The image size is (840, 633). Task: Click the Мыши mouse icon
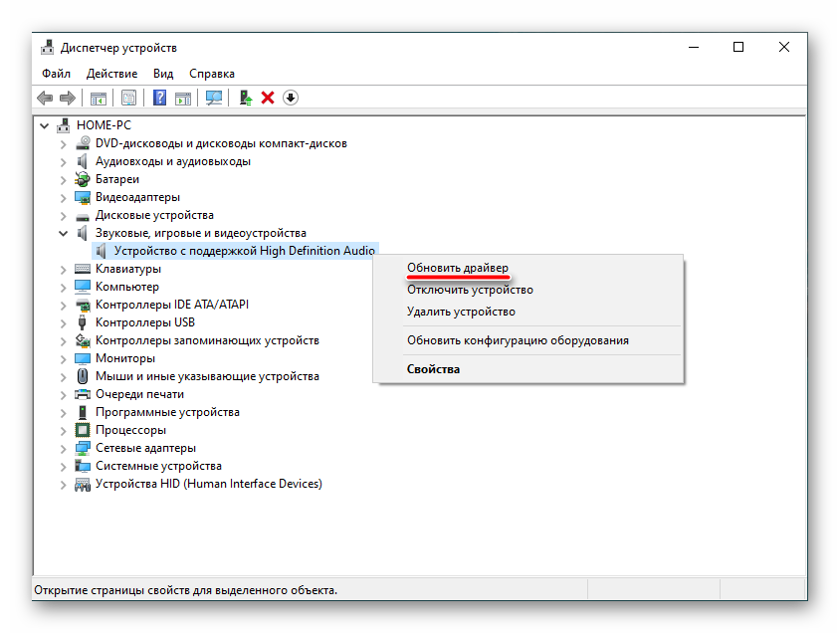(x=83, y=376)
